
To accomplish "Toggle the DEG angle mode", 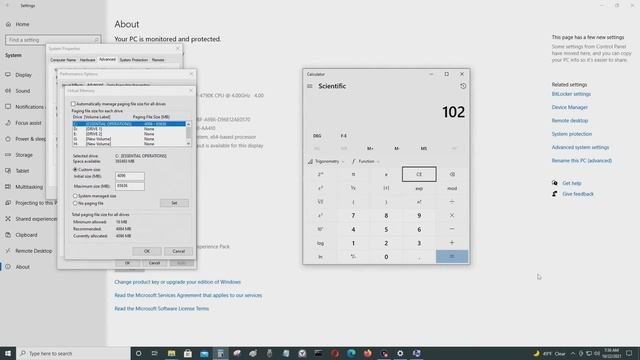I will (317, 136).
